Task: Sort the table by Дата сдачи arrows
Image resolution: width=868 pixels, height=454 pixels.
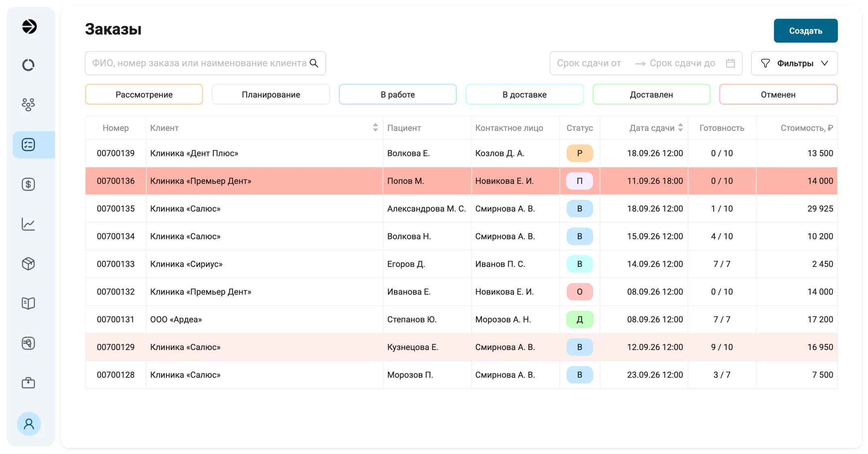Action: point(680,128)
